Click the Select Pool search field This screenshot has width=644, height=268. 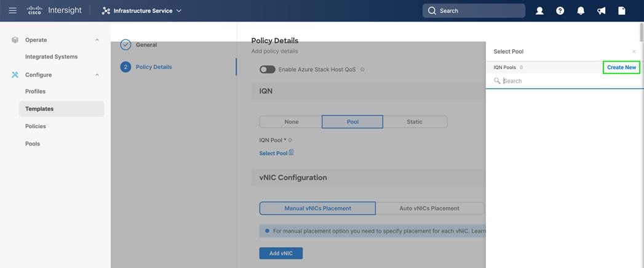pos(565,81)
